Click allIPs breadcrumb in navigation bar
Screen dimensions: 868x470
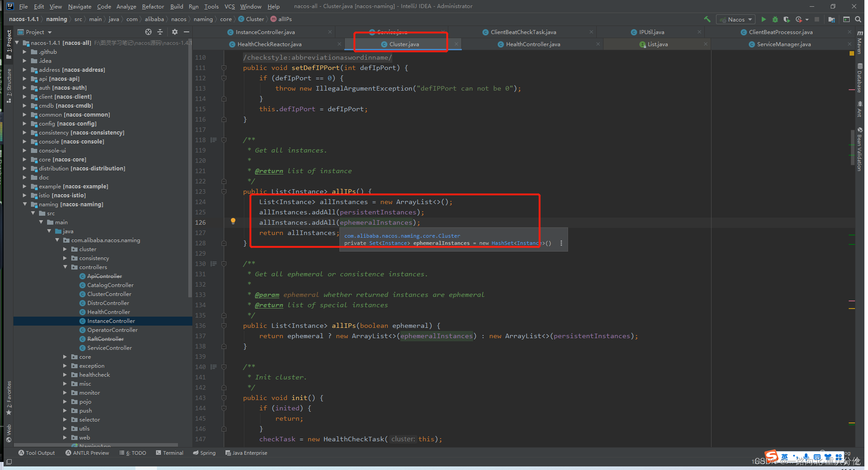point(281,19)
